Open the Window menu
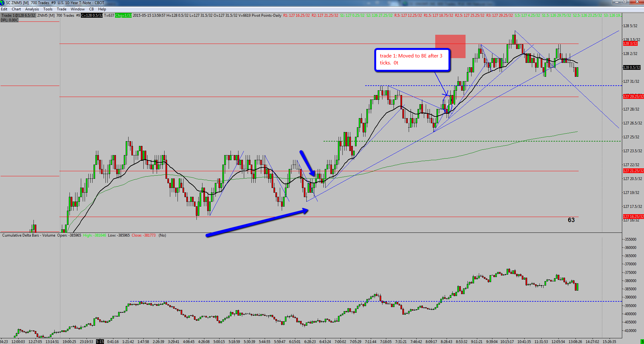This screenshot has height=344, width=644. tap(78, 9)
